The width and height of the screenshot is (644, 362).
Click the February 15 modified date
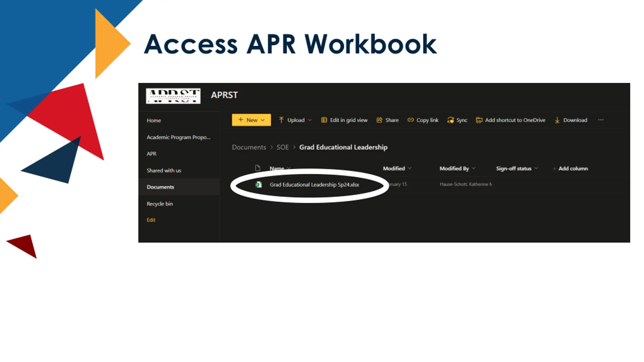397,184
